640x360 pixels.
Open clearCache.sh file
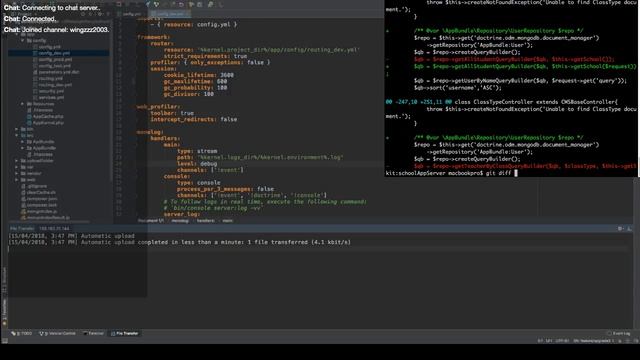pos(39,192)
